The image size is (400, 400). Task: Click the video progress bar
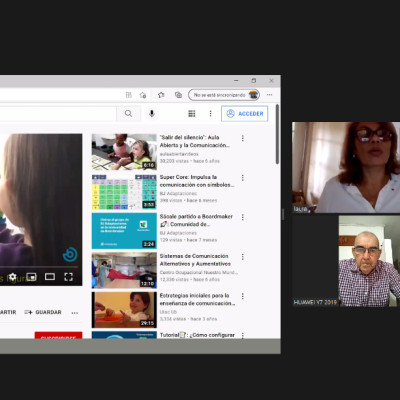(x=40, y=267)
